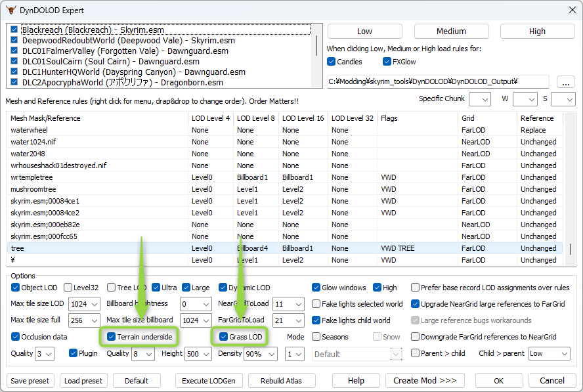Toggle the Grass LOD checkbox

click(x=223, y=337)
